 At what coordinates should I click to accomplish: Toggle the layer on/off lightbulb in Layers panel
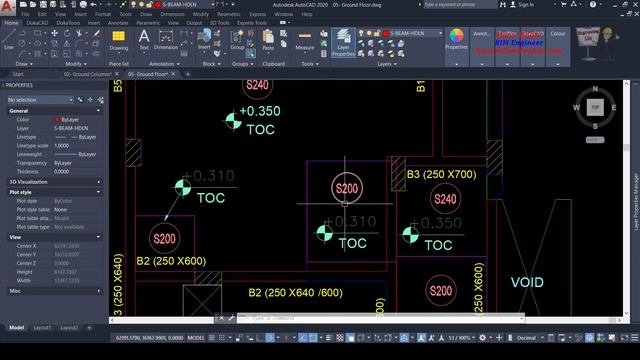pyautogui.click(x=361, y=33)
